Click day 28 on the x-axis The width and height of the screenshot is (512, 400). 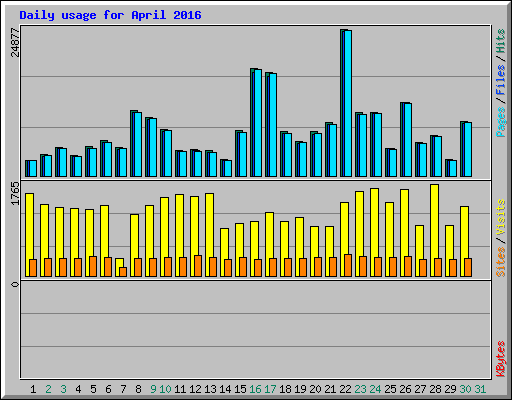pos(435,389)
